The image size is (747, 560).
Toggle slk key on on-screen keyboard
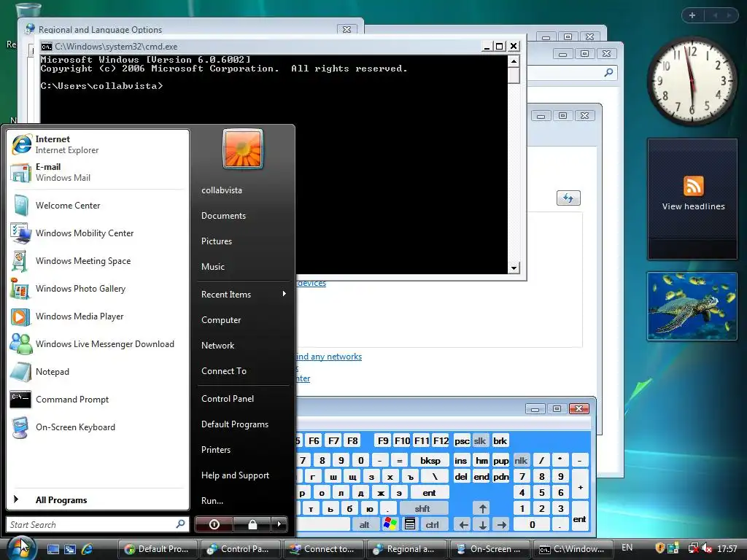coord(480,441)
